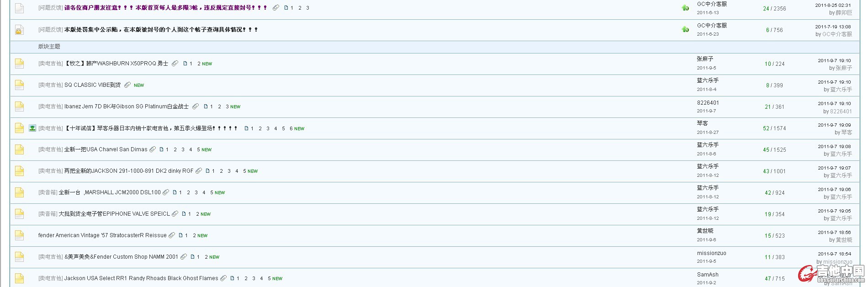Open author 8226401's profile in the author column
868x287 pixels.
tap(708, 103)
